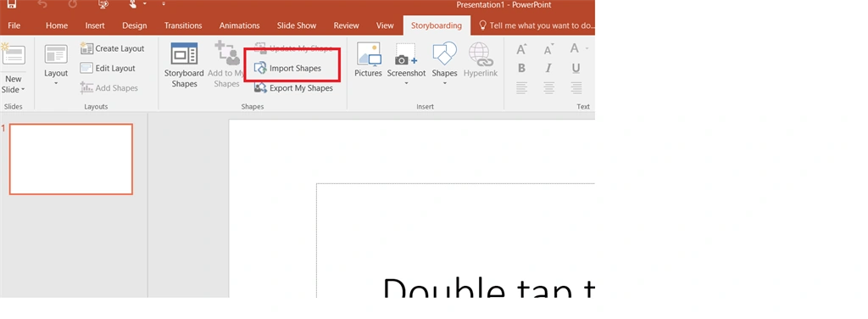Switch to the Insert ribbon tab

tap(95, 25)
